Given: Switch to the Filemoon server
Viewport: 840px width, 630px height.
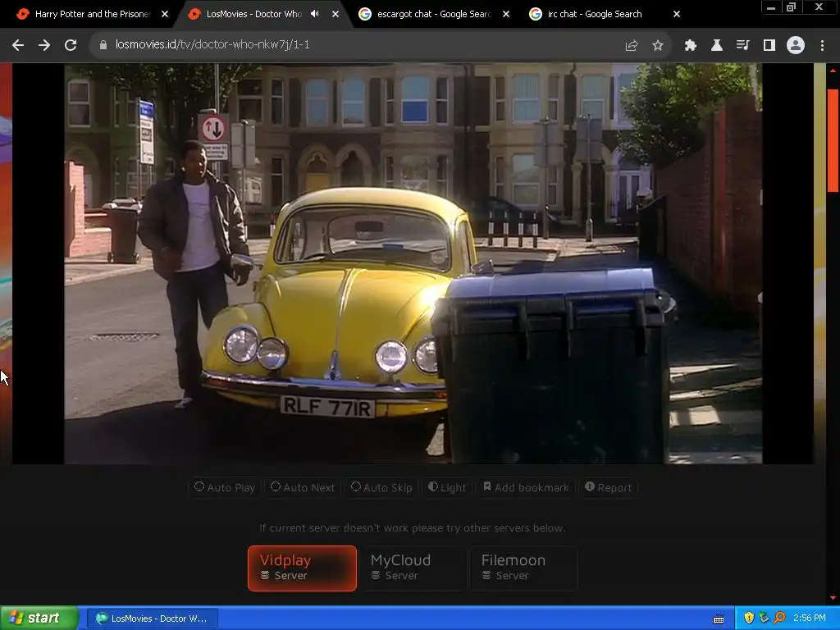Looking at the screenshot, I should pos(523,568).
